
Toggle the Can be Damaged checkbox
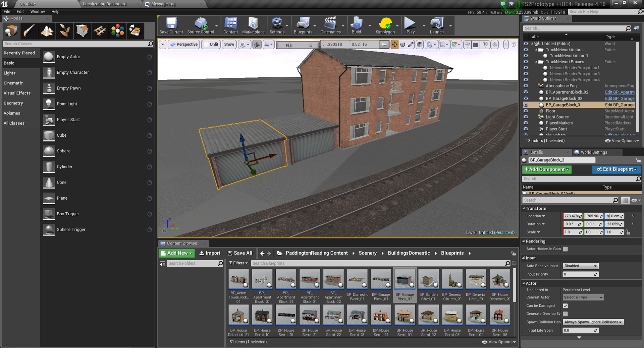coord(565,306)
